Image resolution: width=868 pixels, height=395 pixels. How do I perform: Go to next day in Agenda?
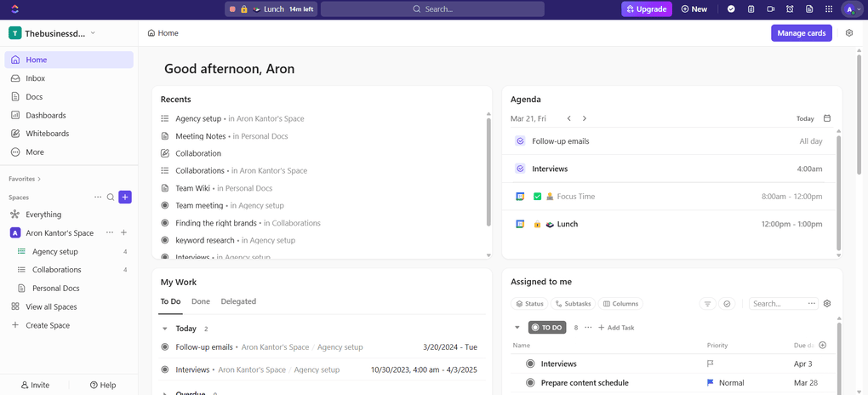(584, 118)
